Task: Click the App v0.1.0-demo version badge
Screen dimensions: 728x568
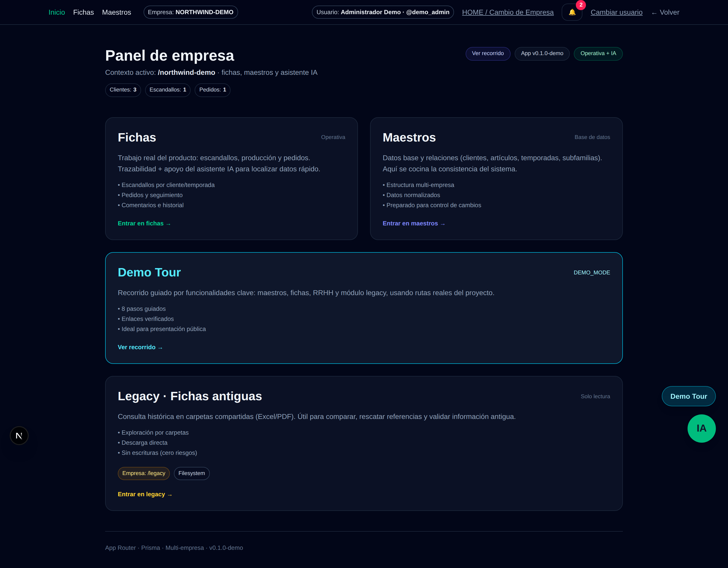Action: pos(542,53)
